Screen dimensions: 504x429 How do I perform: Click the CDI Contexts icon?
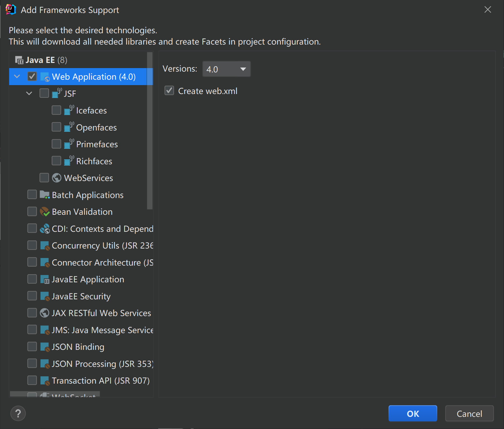click(x=45, y=229)
